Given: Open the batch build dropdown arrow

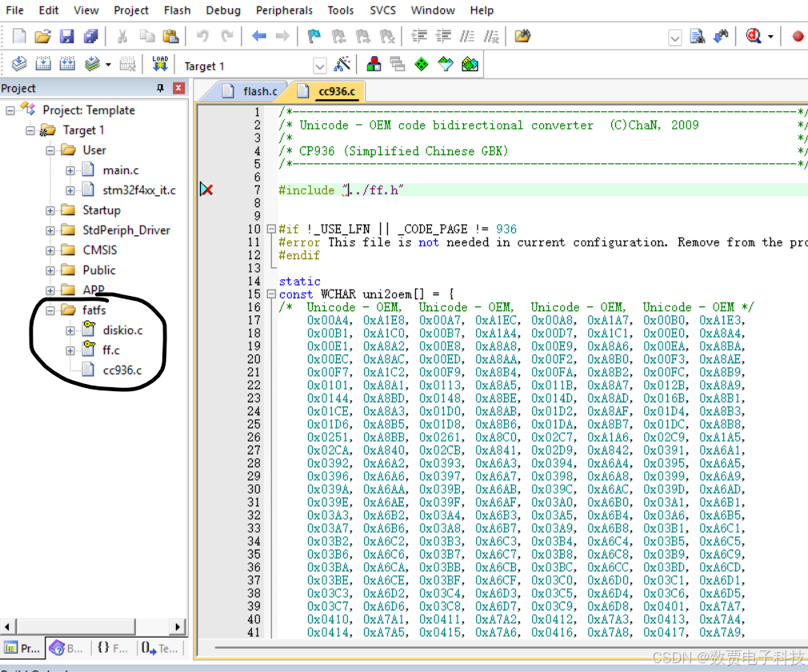Looking at the screenshot, I should 108,65.
